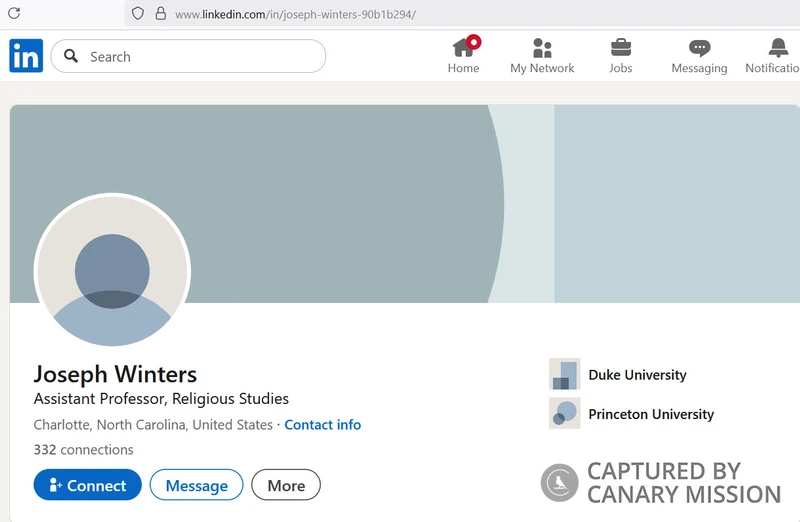This screenshot has width=800, height=522.
Task: Click the Connect button
Action: click(x=88, y=485)
